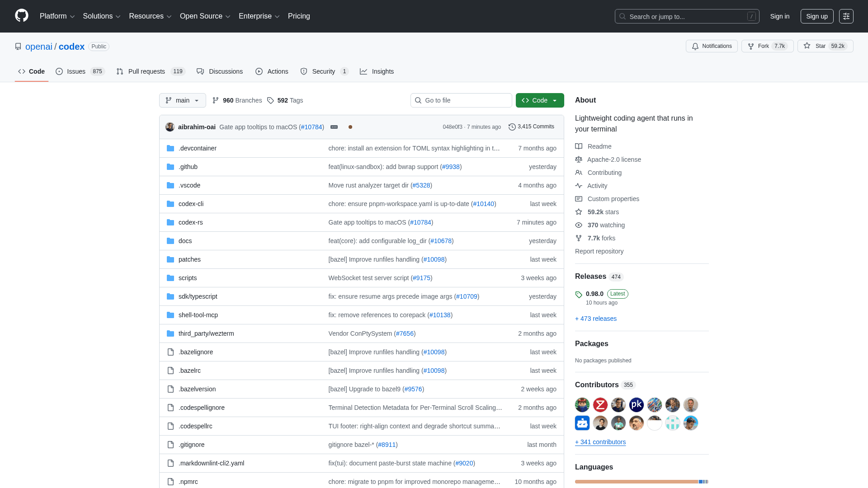Open the codex-rs folder

point(190,222)
